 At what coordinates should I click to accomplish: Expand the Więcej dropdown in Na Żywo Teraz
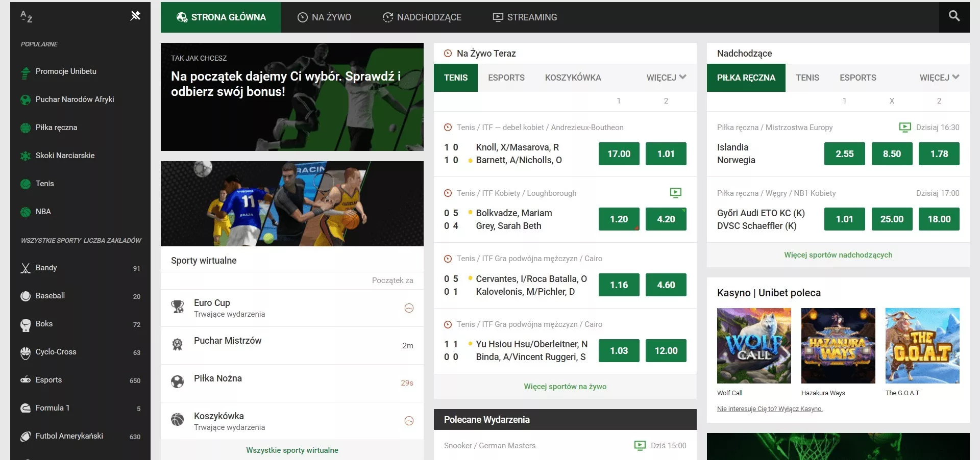click(666, 78)
